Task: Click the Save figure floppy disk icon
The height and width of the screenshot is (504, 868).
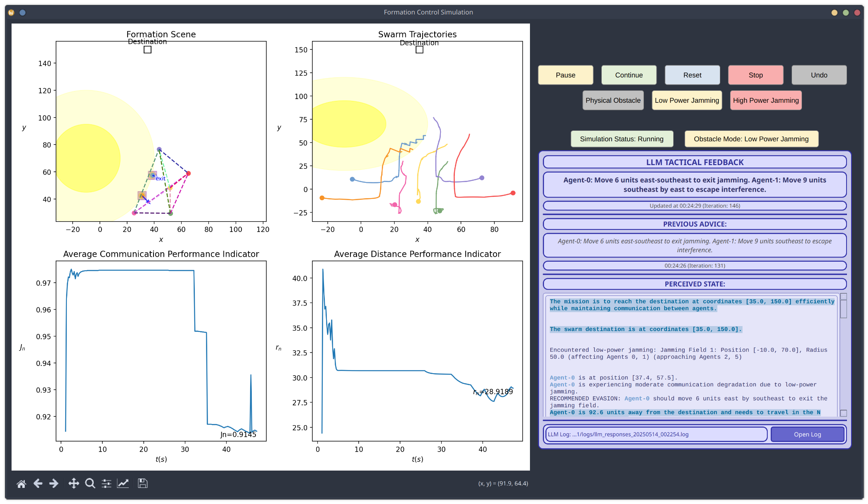Action: (143, 483)
